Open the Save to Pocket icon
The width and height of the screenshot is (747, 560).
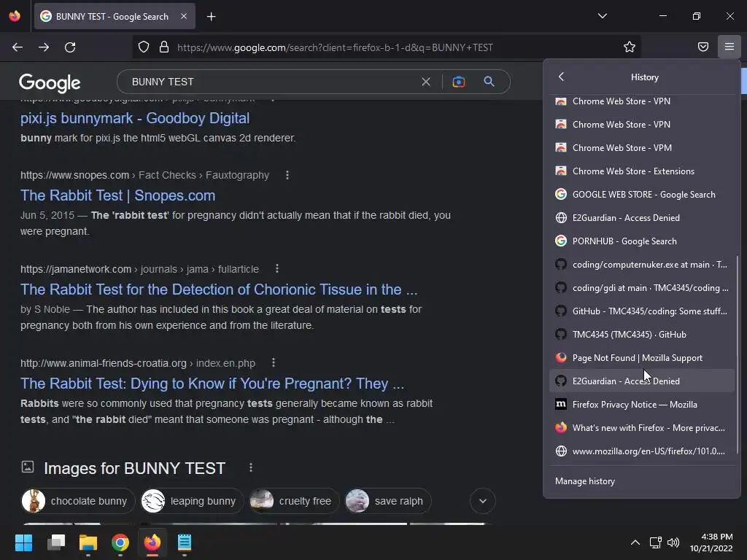[703, 47]
